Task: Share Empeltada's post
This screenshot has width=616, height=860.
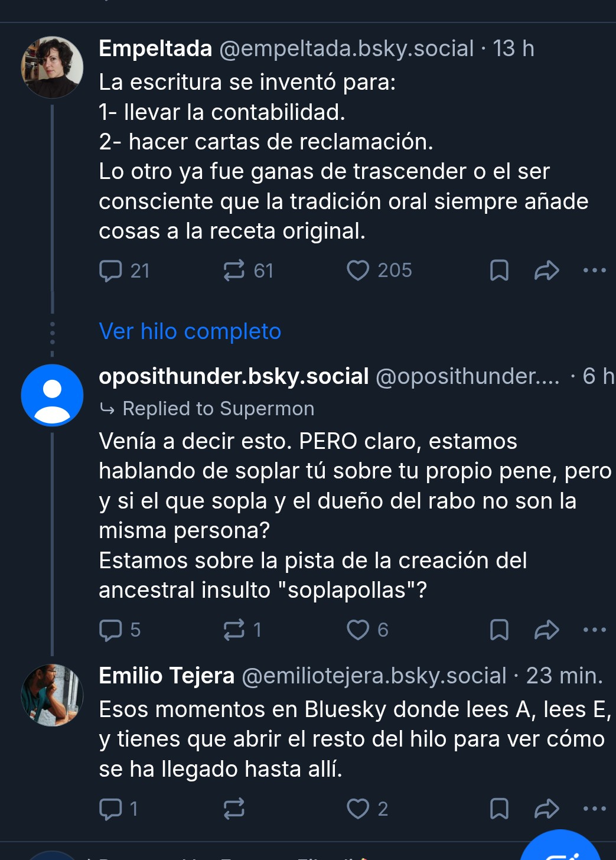Action: [546, 271]
